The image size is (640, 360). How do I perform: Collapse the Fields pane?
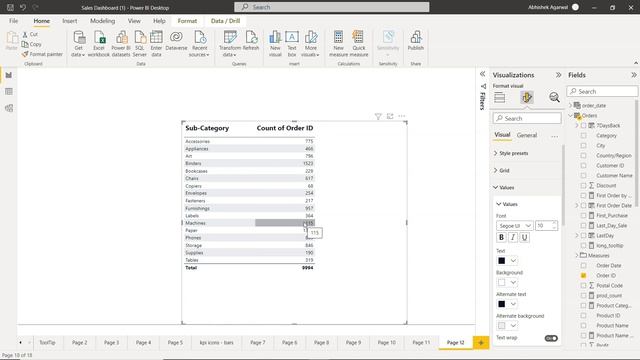tap(633, 75)
